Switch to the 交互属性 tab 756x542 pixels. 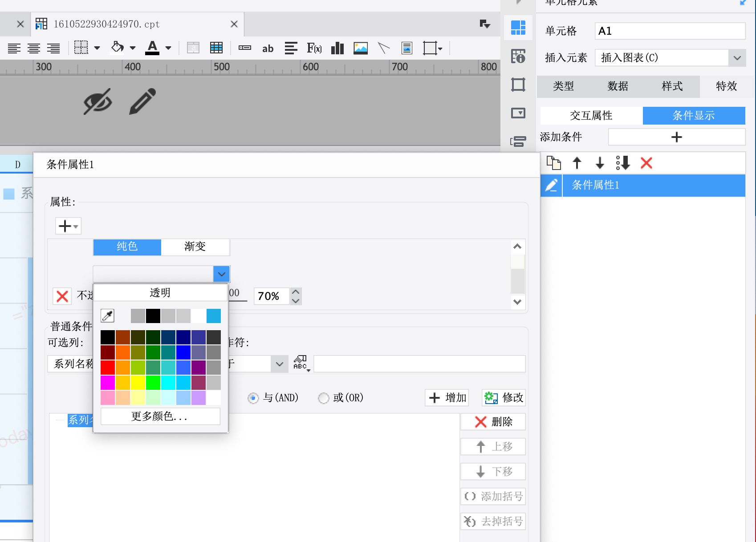[591, 116]
